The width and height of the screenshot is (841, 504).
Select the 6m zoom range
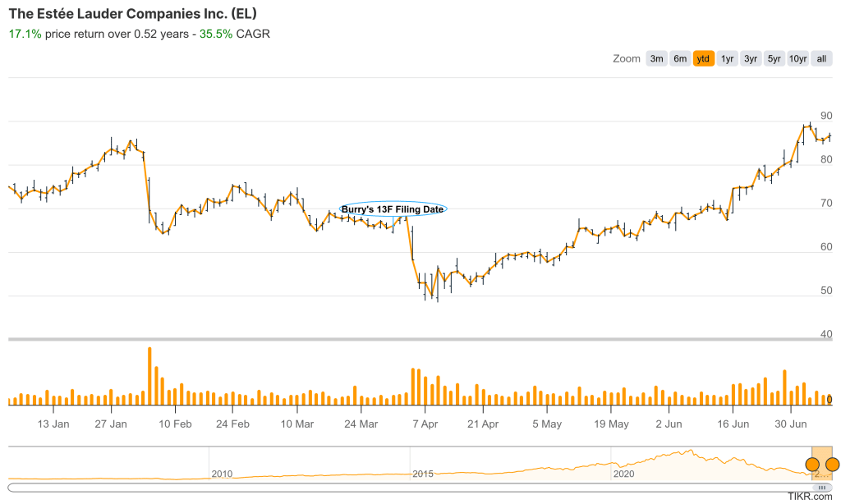point(680,58)
